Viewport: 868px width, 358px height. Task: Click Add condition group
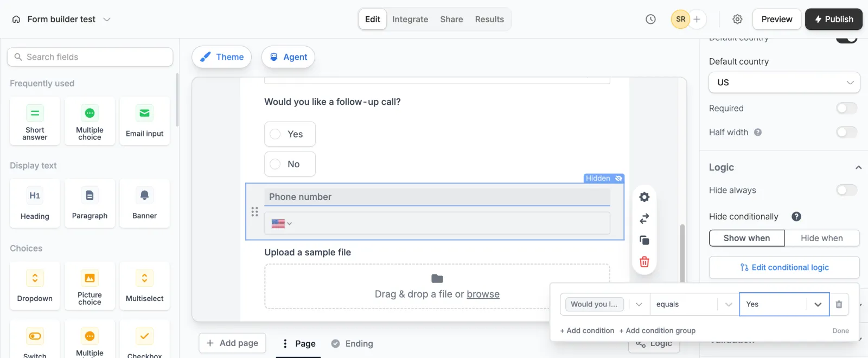pos(658,330)
